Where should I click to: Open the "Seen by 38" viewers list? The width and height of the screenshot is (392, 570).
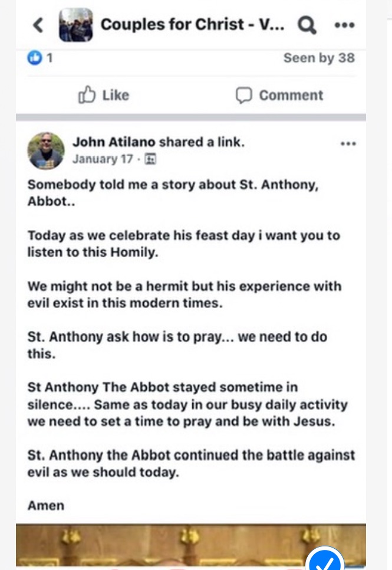[319, 58]
